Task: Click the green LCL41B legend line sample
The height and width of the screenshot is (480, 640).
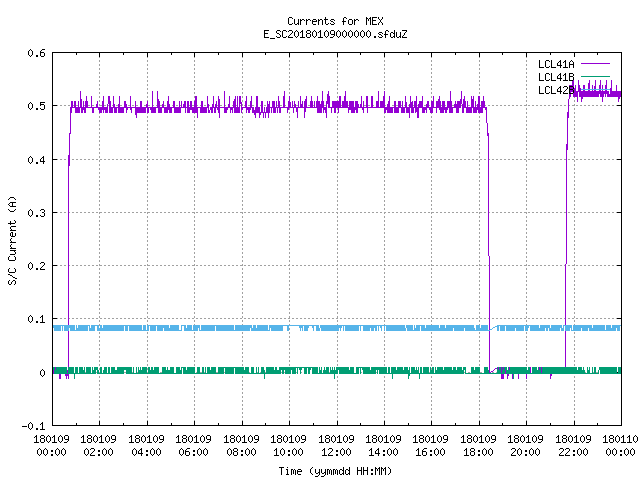Action: coord(595,77)
